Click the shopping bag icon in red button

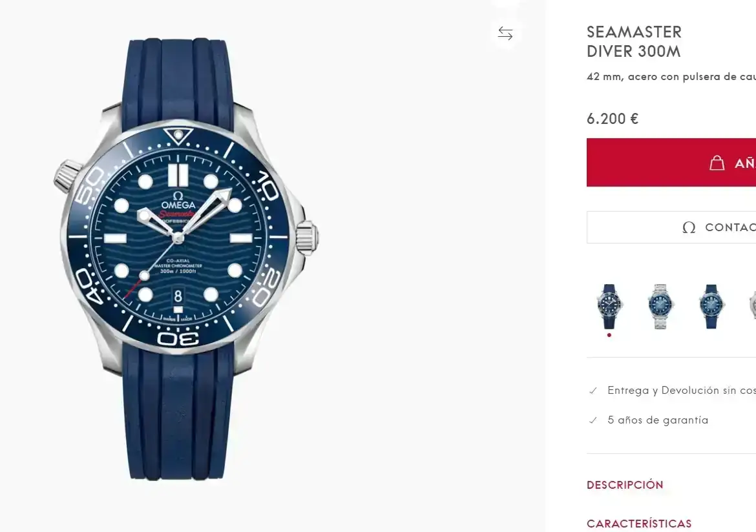coord(717,163)
